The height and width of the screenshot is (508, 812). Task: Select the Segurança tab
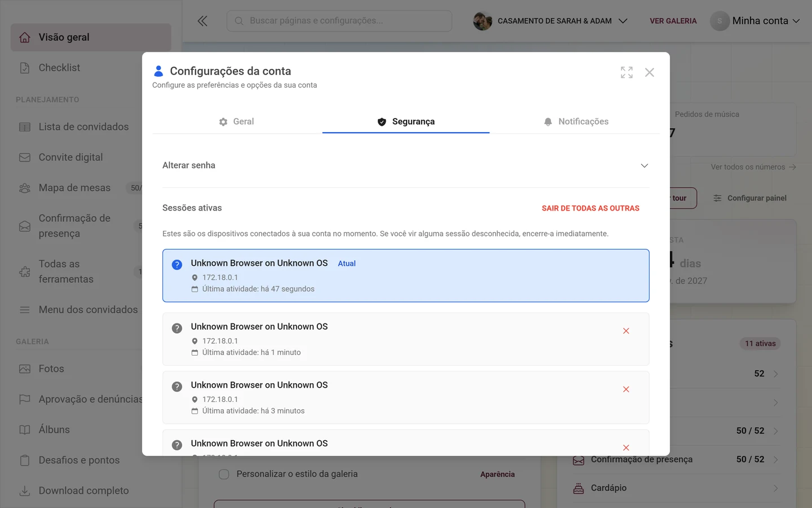pos(406,122)
